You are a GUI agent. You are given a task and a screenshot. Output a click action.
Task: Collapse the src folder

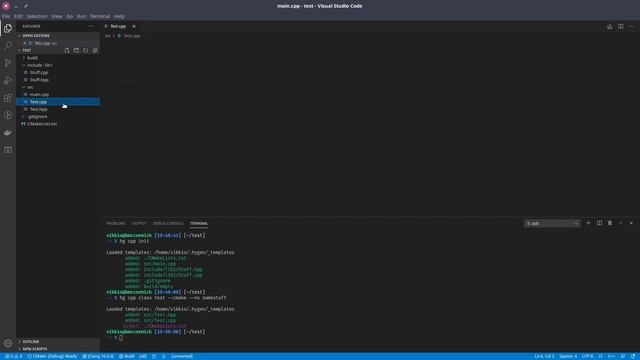pos(58,87)
